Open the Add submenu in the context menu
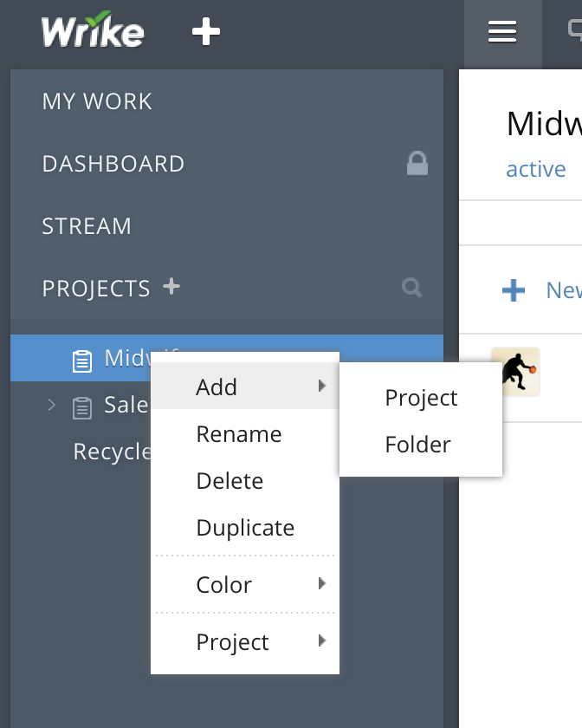The height and width of the screenshot is (728, 582). pos(245,387)
